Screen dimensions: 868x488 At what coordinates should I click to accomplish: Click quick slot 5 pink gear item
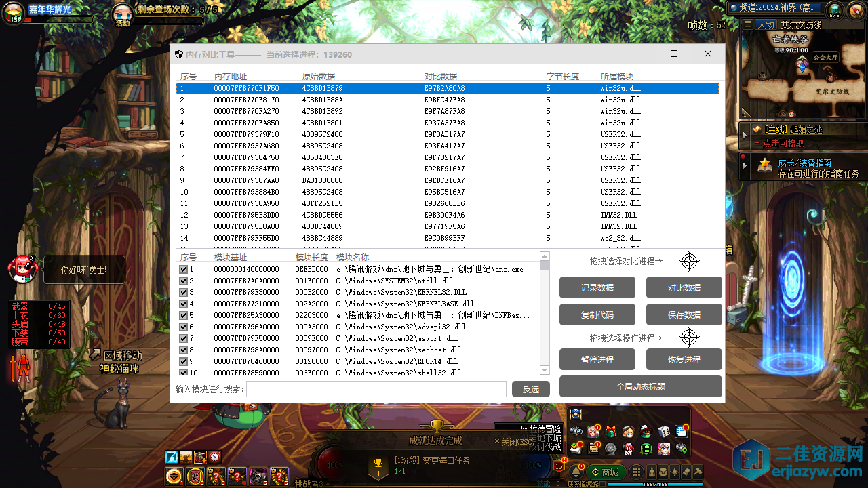[x=258, y=476]
